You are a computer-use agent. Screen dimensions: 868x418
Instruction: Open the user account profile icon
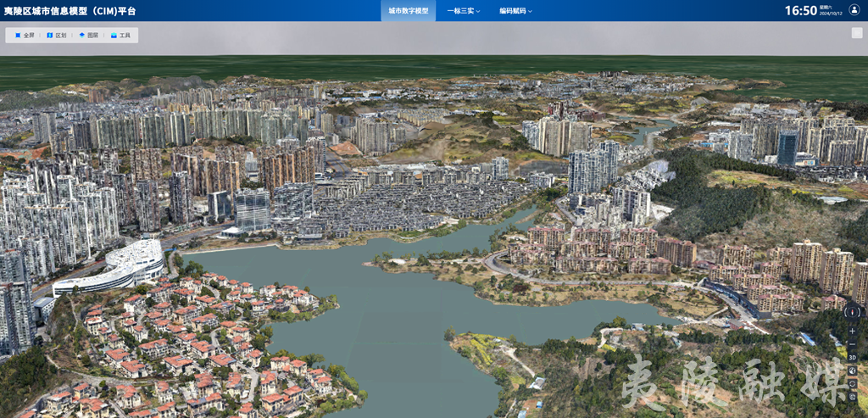(x=854, y=10)
